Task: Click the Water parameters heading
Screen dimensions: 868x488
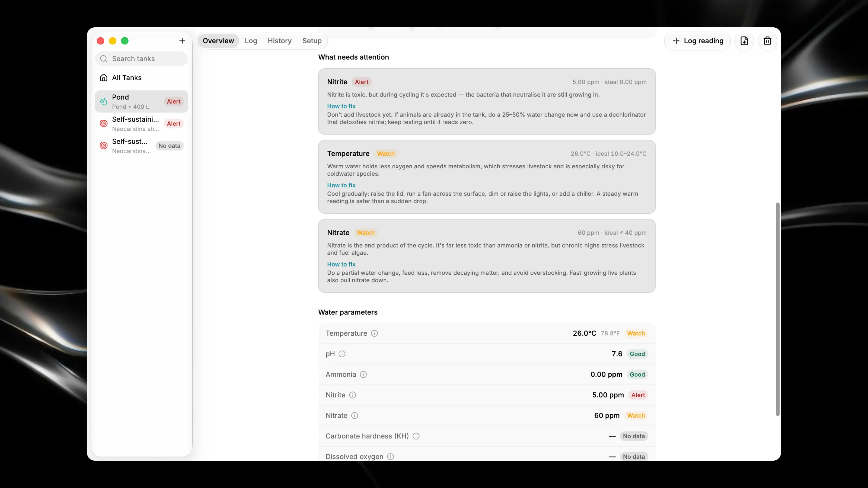Action: pos(348,312)
